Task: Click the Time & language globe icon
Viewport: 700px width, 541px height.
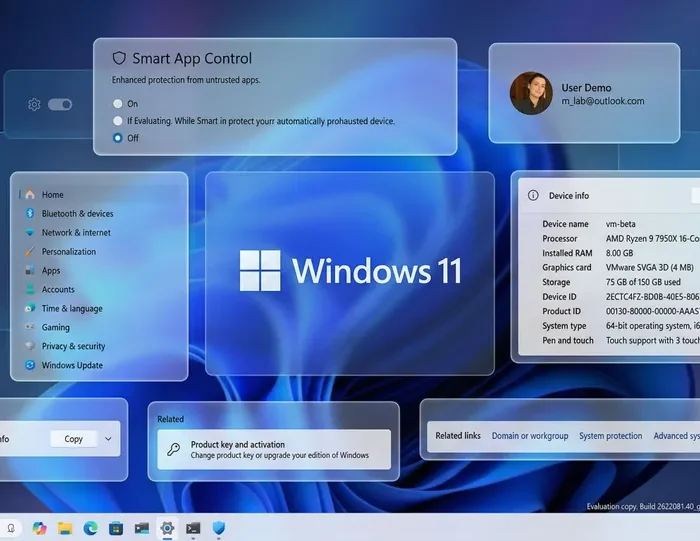Action: pyautogui.click(x=30, y=308)
